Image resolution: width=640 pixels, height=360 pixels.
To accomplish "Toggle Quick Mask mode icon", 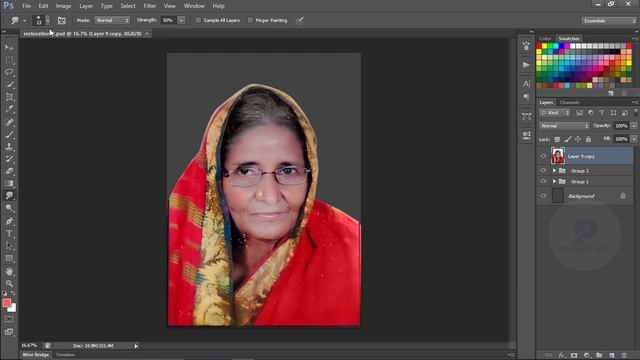I will [9, 320].
